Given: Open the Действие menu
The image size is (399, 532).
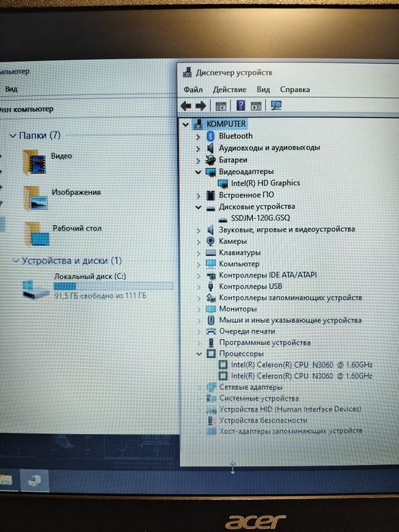Looking at the screenshot, I should coord(230,90).
